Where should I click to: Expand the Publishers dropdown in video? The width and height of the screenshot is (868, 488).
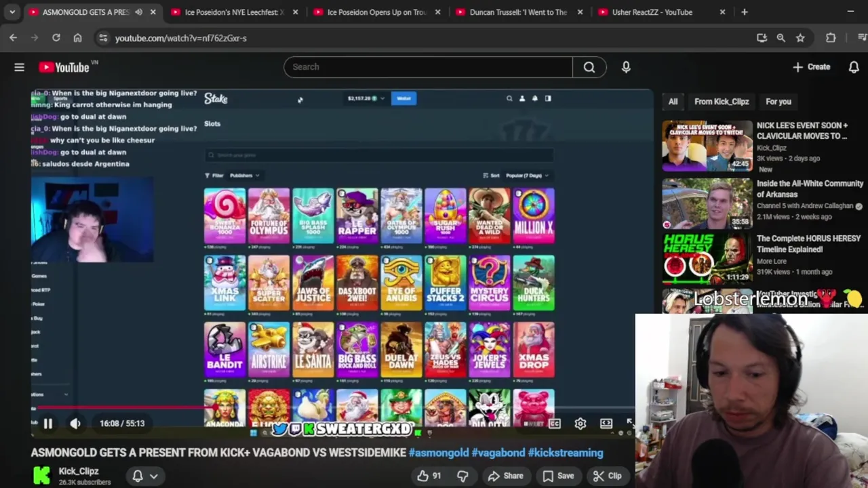[244, 176]
